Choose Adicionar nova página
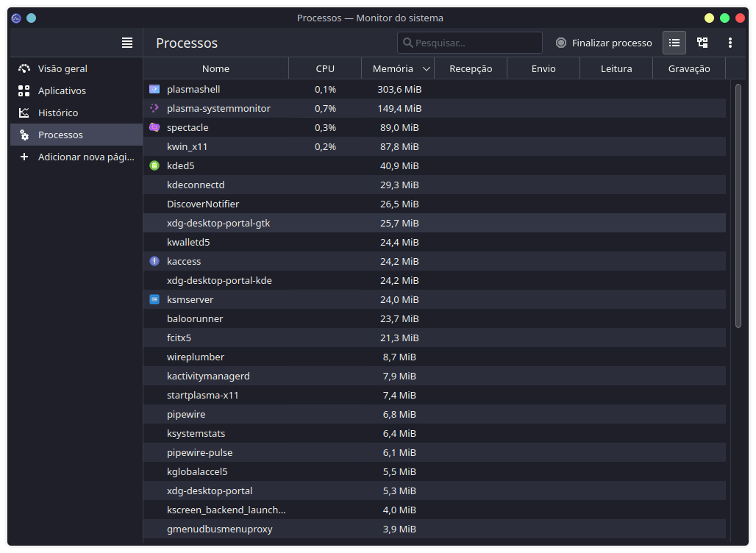Image resolution: width=756 pixels, height=553 pixels. click(x=76, y=157)
